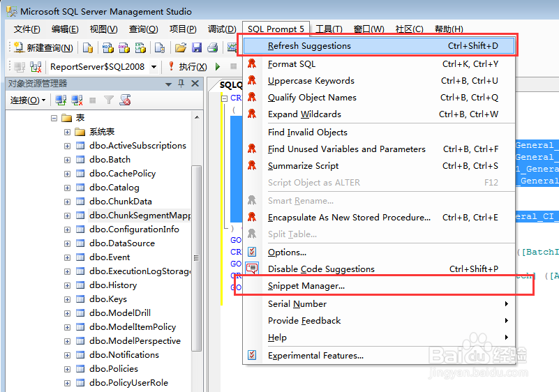Click the Open File folder icon
The width and height of the screenshot is (559, 392).
(180, 47)
